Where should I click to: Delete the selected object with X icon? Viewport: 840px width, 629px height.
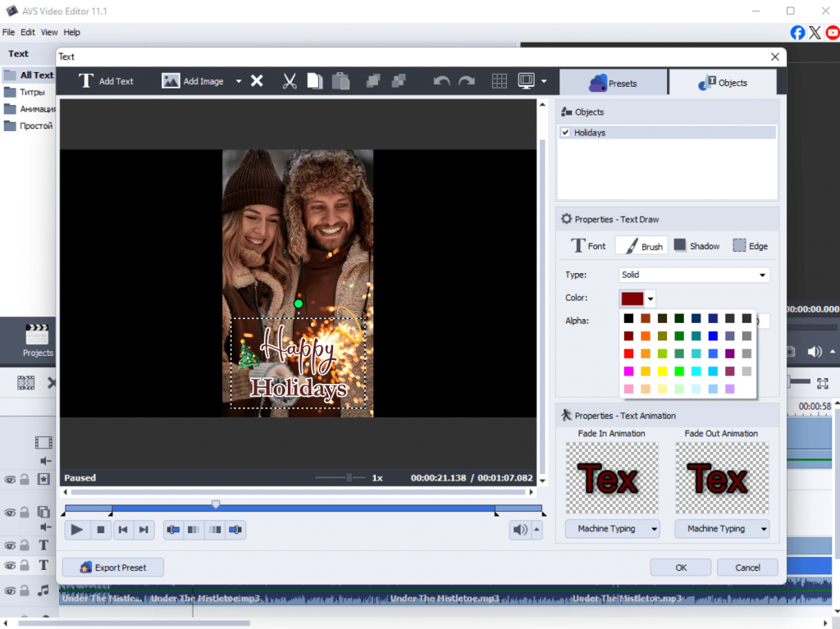[x=257, y=81]
